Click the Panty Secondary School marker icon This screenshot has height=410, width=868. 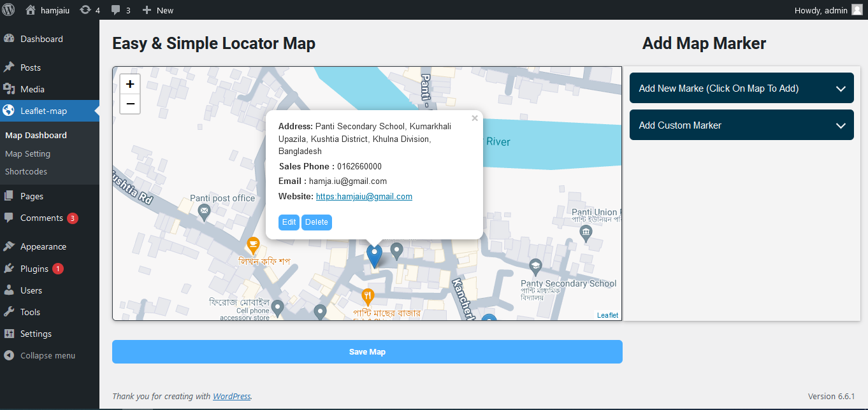535,267
